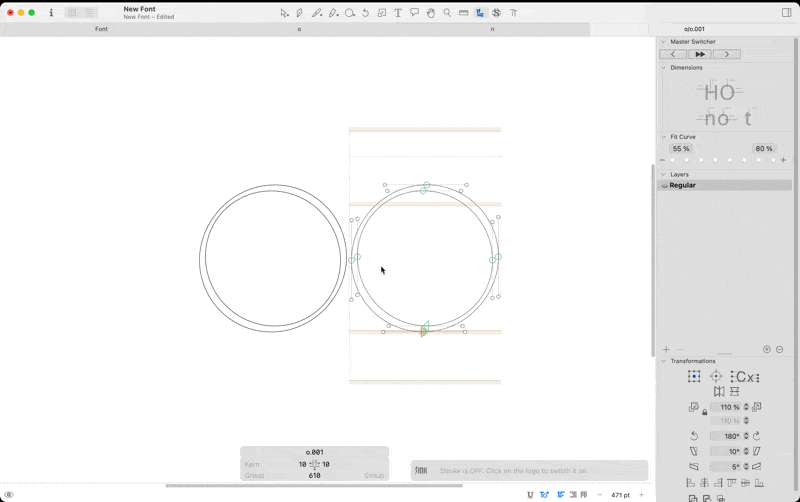Switch to the Font tab
This screenshot has height=502, width=800.
click(101, 29)
